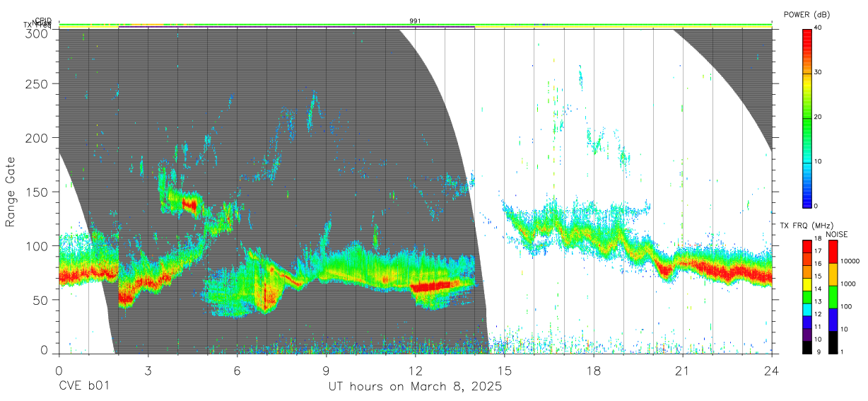Click the "NOISE" legend title
The height and width of the screenshot is (401, 868).
coord(838,235)
